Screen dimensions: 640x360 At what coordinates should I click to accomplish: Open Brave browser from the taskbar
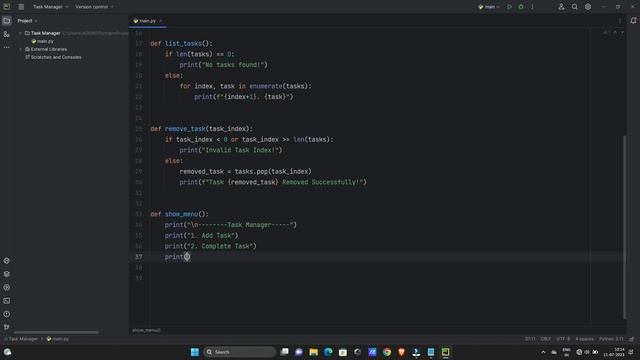[401, 352]
